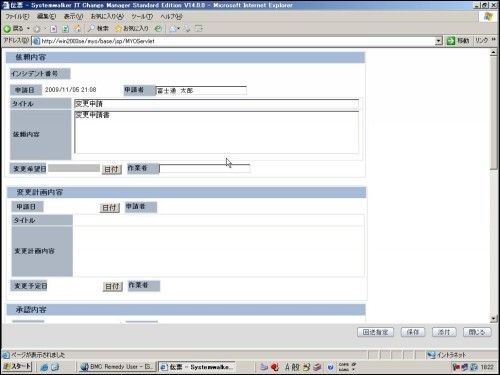
Task: Open the Back history dropdown arrow
Action: click(x=28, y=29)
